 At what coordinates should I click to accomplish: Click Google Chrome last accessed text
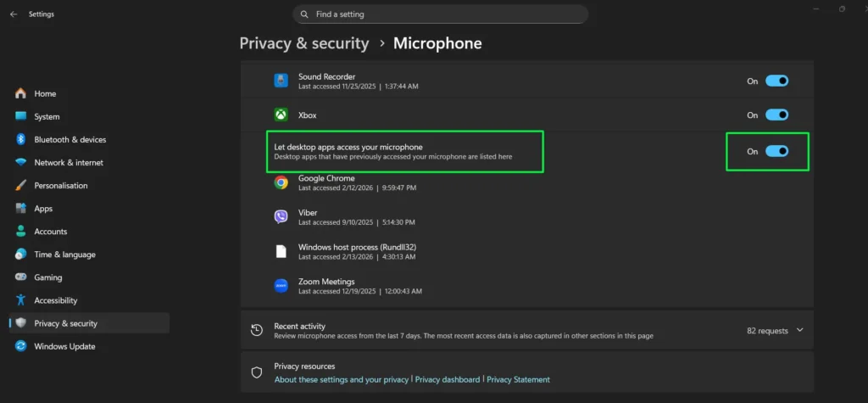(357, 188)
